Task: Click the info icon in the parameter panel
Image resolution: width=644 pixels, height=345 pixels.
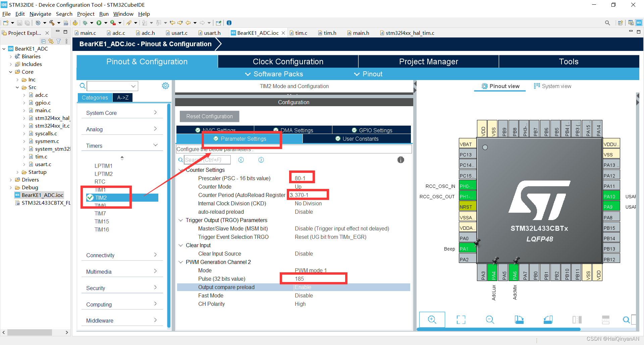Action: click(401, 160)
